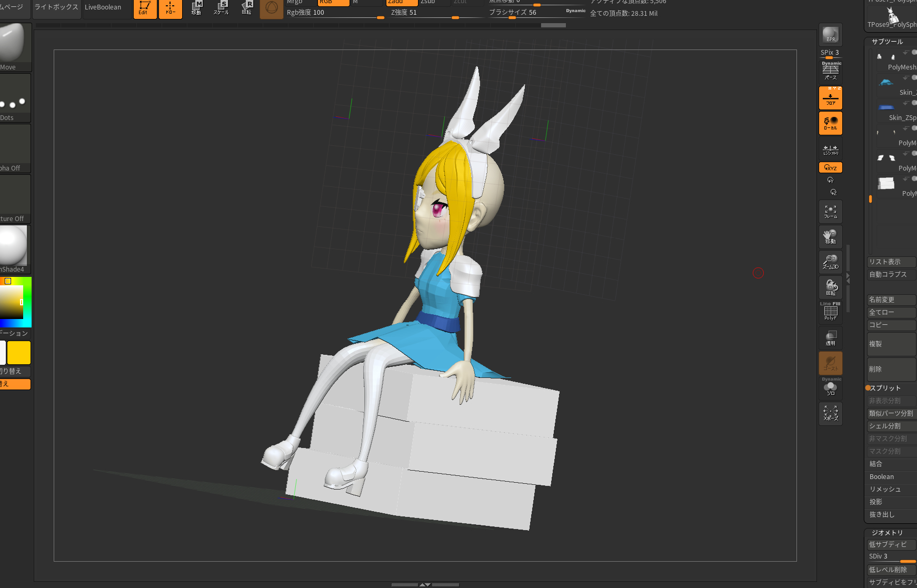Click the Zoom3D (ズーム3D) icon
The width and height of the screenshot is (917, 588).
click(831, 262)
